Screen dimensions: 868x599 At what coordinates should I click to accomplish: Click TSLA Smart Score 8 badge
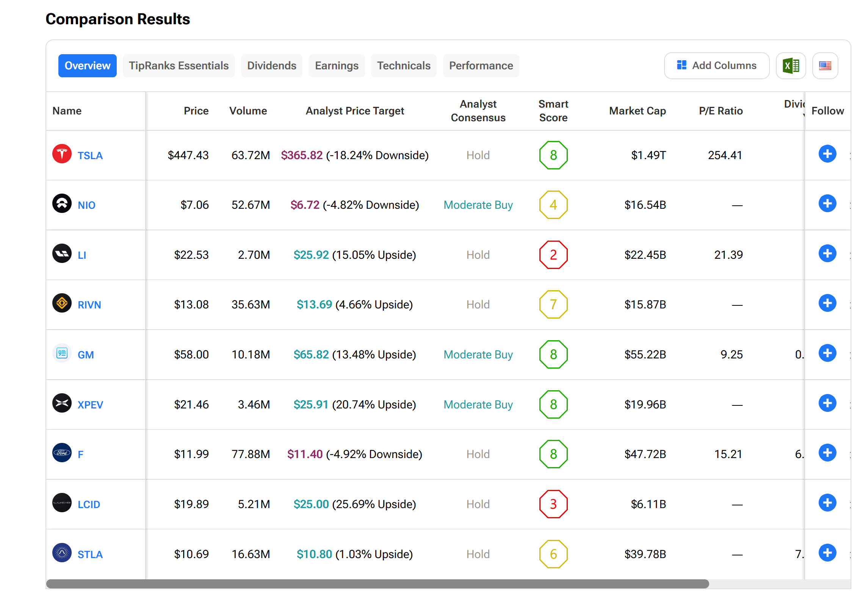click(x=553, y=155)
